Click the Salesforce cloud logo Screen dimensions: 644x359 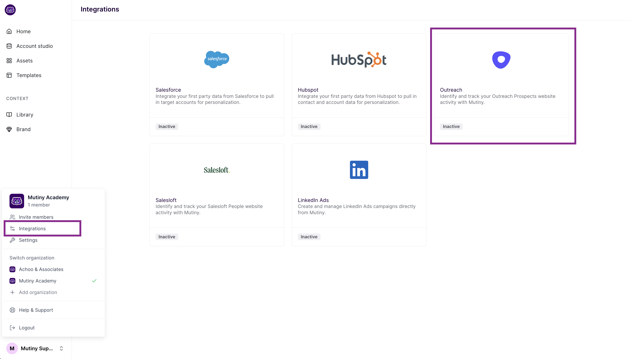click(x=216, y=59)
